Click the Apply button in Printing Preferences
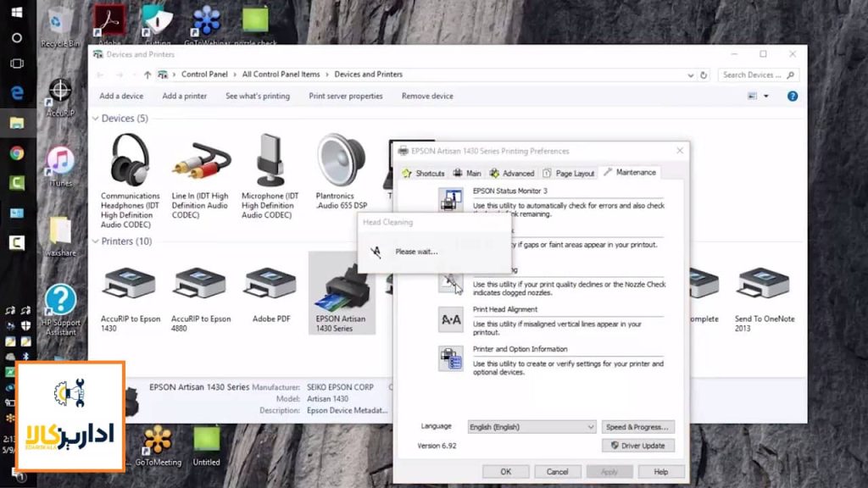Image resolution: width=868 pixels, height=488 pixels. point(609,471)
